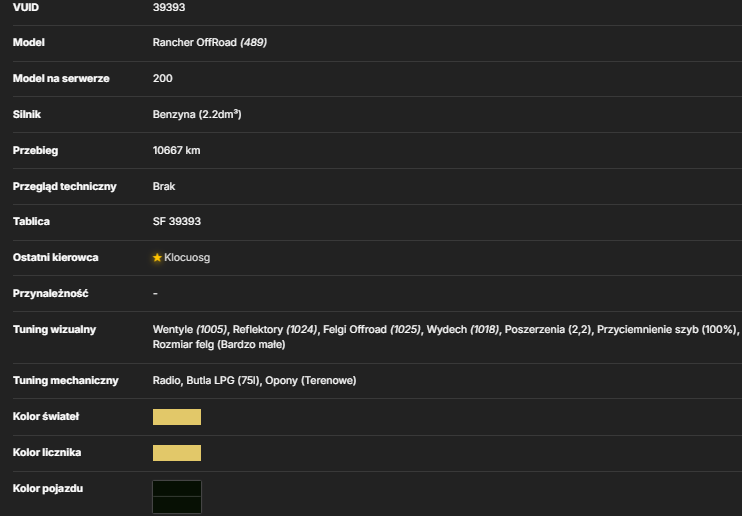
Task: Click the Radio mechanical tuning entry
Action: 166,381
